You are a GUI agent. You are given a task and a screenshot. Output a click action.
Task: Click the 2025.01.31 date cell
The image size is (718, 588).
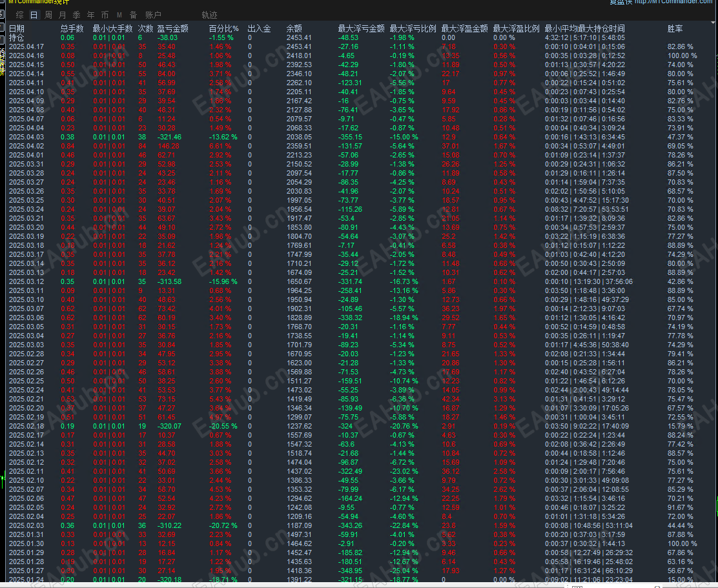(x=26, y=534)
